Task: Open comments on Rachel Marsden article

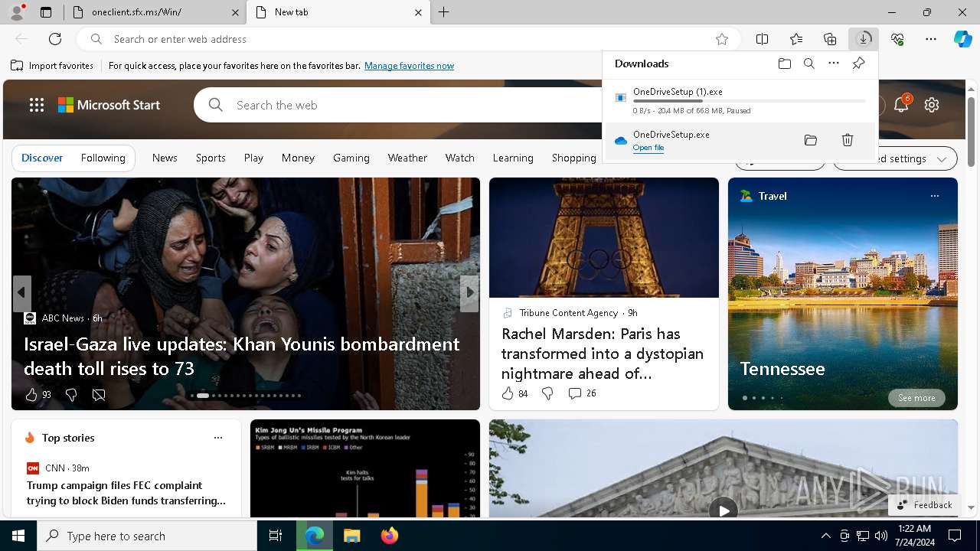Action: pyautogui.click(x=582, y=393)
